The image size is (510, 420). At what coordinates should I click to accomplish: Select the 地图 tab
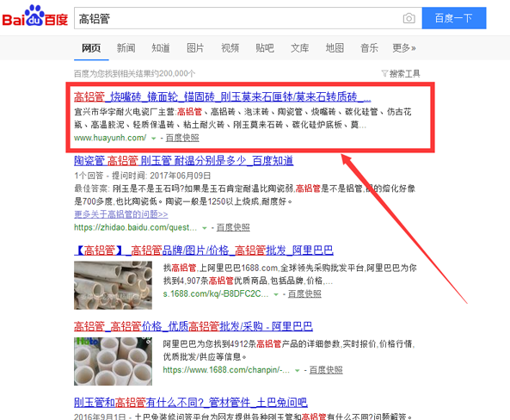335,48
